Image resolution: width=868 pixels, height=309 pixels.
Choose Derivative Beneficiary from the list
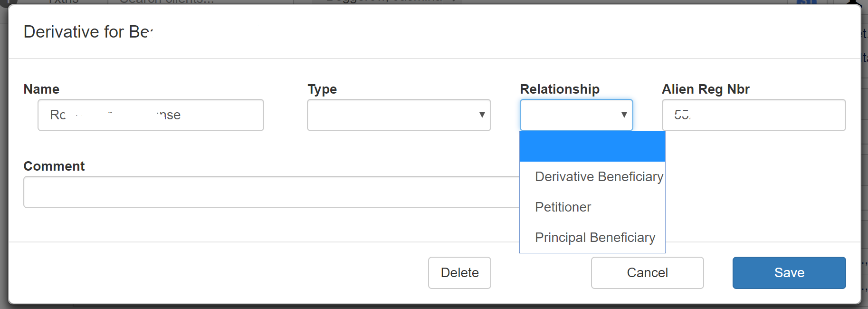click(599, 177)
